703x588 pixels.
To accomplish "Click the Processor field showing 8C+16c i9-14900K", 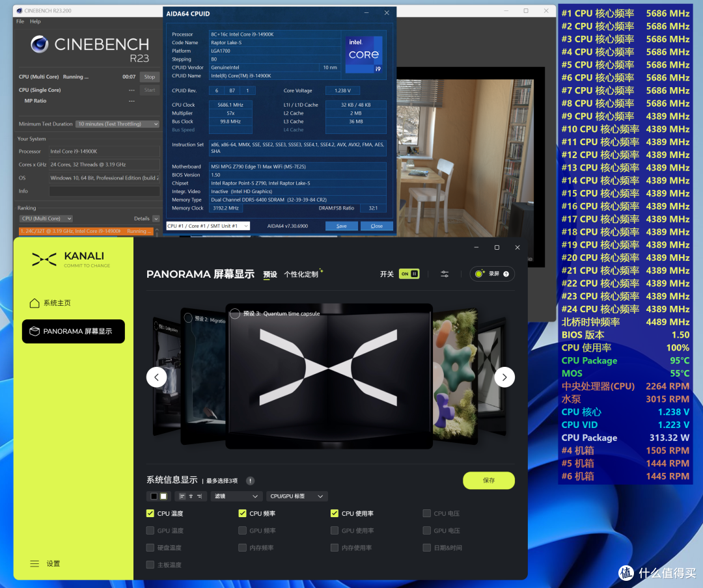I will (x=275, y=34).
